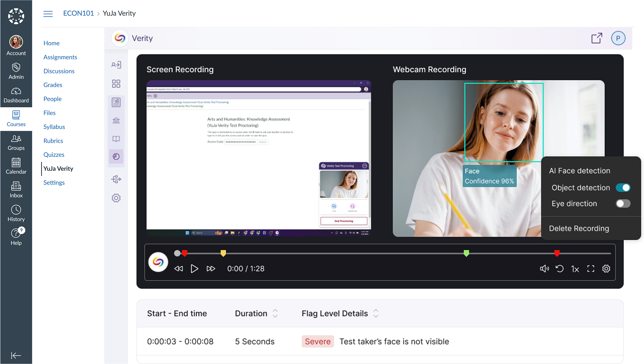Screen dimensions: 644x364
Task: Enter fullscreen mode in the player
Action: click(591, 269)
